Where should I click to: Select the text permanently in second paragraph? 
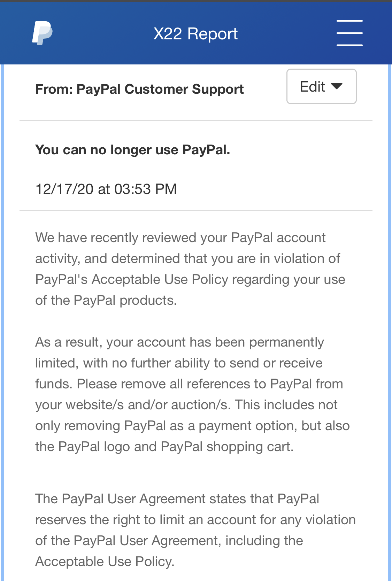pyautogui.click(x=287, y=342)
